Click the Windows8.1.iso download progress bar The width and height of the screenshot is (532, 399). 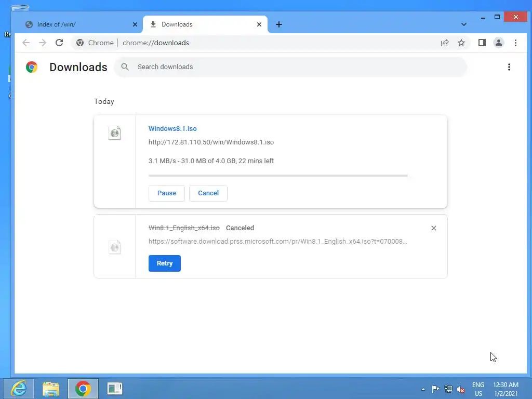(278, 176)
